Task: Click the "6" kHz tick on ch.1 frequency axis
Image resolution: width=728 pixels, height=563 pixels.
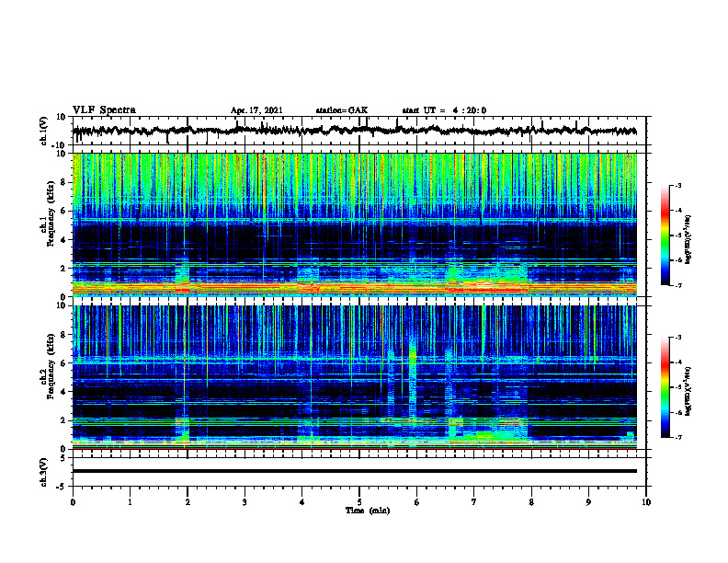Action: point(63,211)
